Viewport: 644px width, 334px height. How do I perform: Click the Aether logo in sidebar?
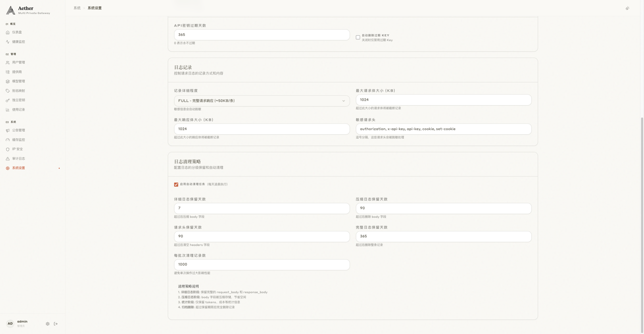[x=11, y=10]
